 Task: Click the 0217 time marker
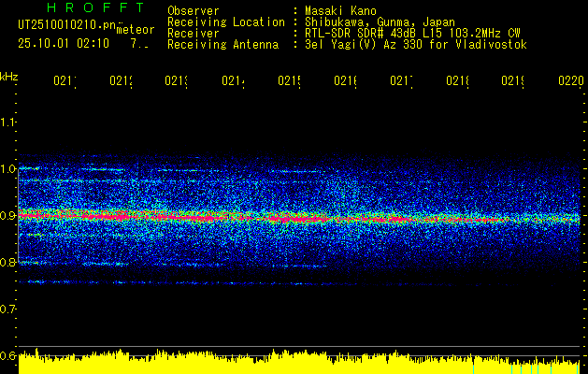pyautogui.click(x=401, y=80)
